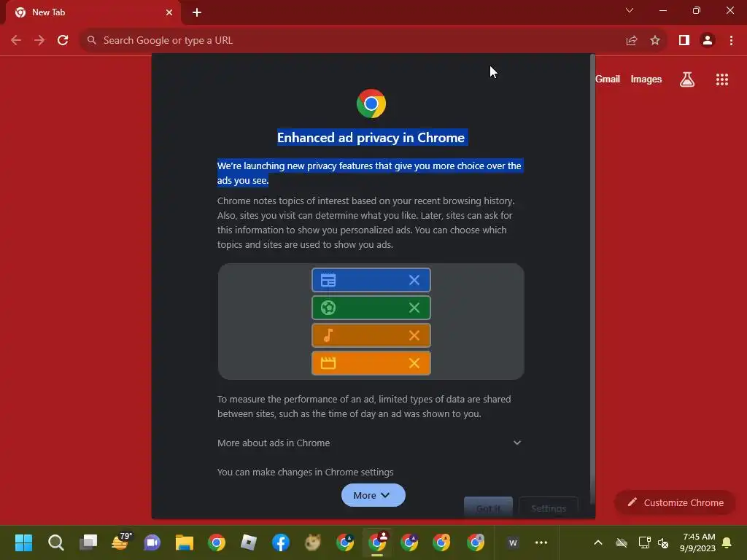This screenshot has height=560, width=747.
Task: Open Chrome's three-dot menu
Action: pos(731,41)
